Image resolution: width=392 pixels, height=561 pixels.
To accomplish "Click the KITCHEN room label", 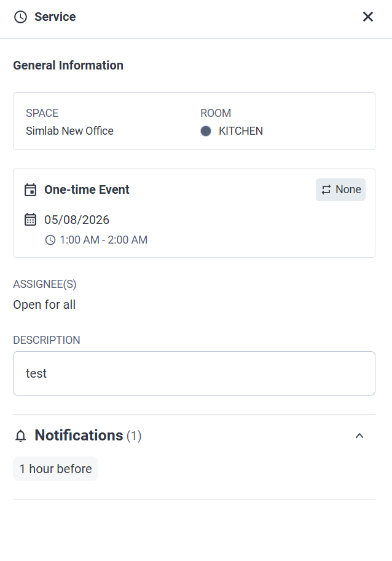I will click(x=241, y=131).
